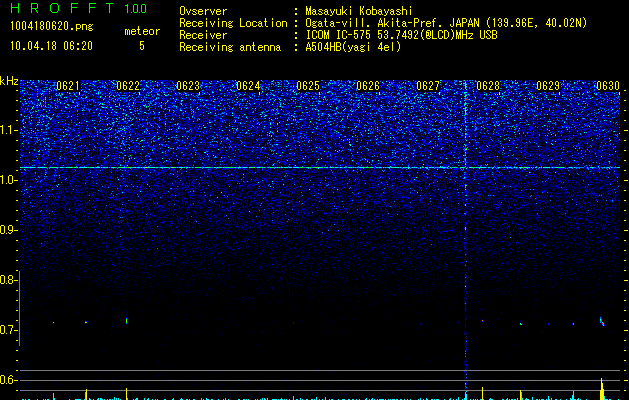Click the 0626 time marker

click(x=368, y=86)
